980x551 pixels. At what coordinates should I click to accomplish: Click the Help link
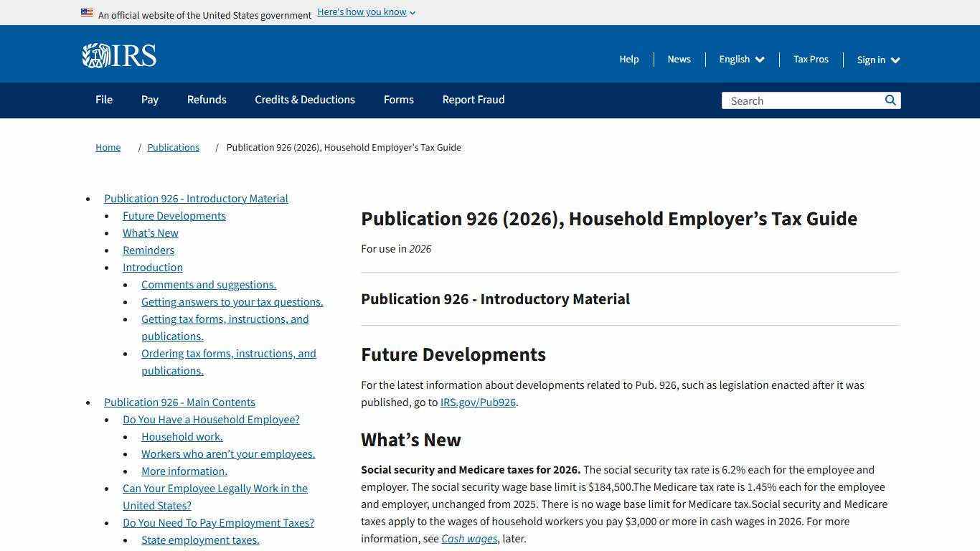tap(628, 59)
